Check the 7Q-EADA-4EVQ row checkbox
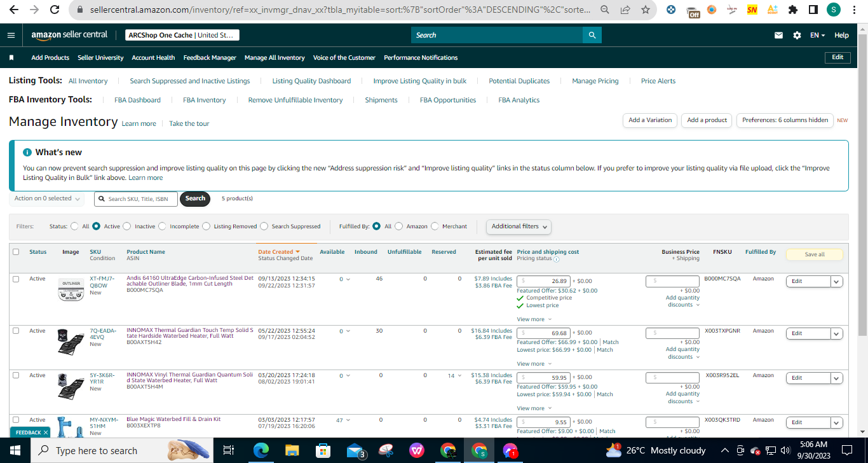This screenshot has height=463, width=868. (x=16, y=331)
